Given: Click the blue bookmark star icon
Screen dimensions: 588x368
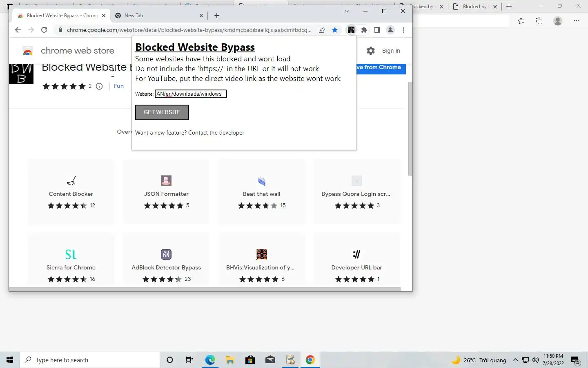Looking at the screenshot, I should tap(335, 30).
